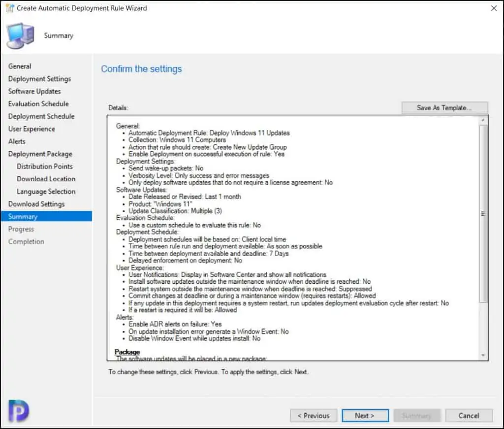
Task: Select Language Selection sub-step
Action: [46, 192]
